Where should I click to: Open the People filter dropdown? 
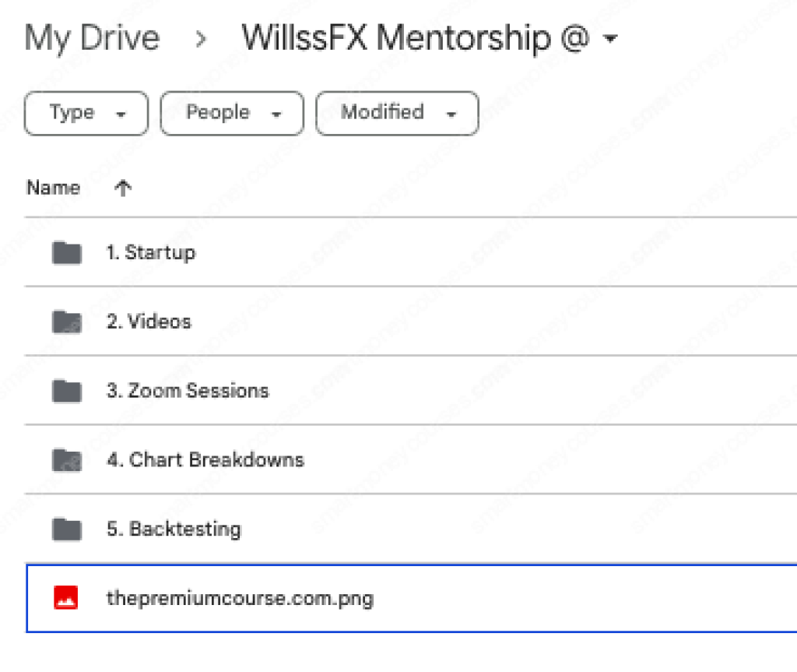click(232, 114)
